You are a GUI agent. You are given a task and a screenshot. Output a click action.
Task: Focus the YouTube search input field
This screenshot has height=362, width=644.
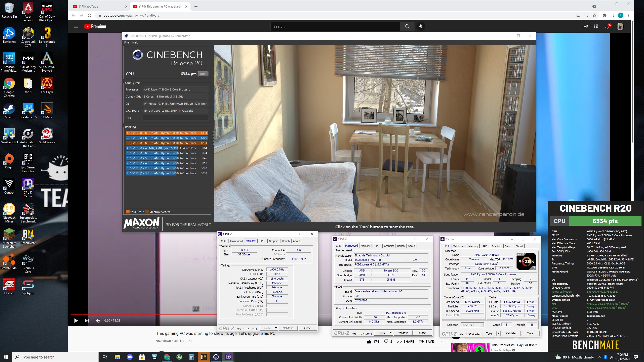point(335,26)
